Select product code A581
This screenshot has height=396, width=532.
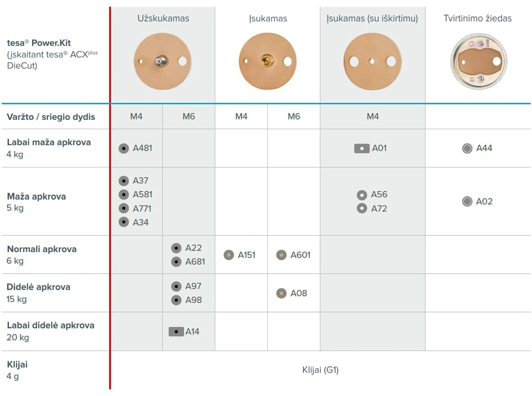pyautogui.click(x=143, y=194)
